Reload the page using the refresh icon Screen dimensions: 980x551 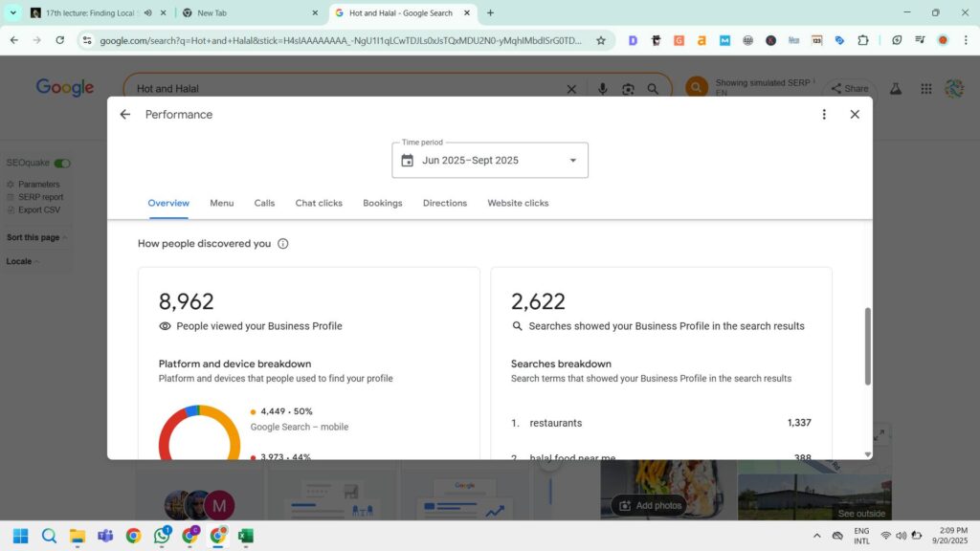[x=60, y=40]
